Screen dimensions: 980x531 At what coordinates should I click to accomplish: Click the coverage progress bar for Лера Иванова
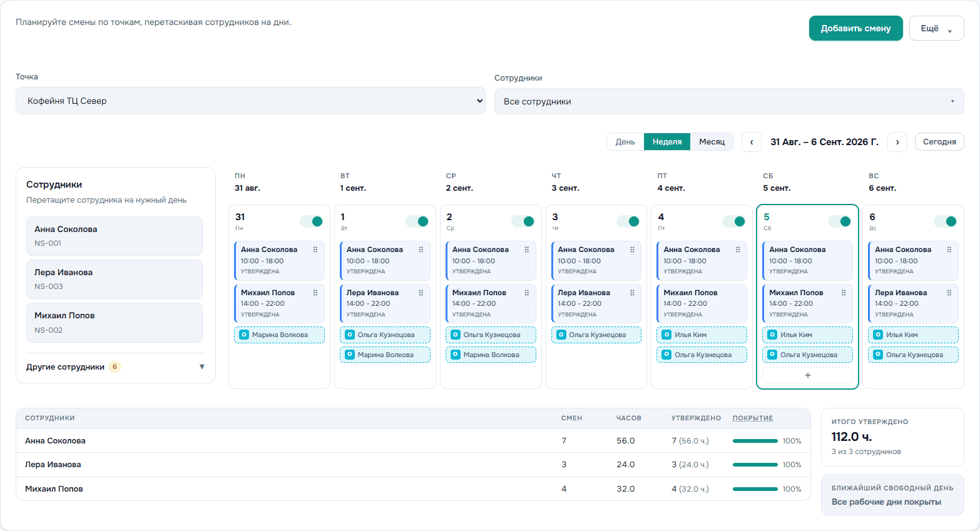[x=755, y=465]
